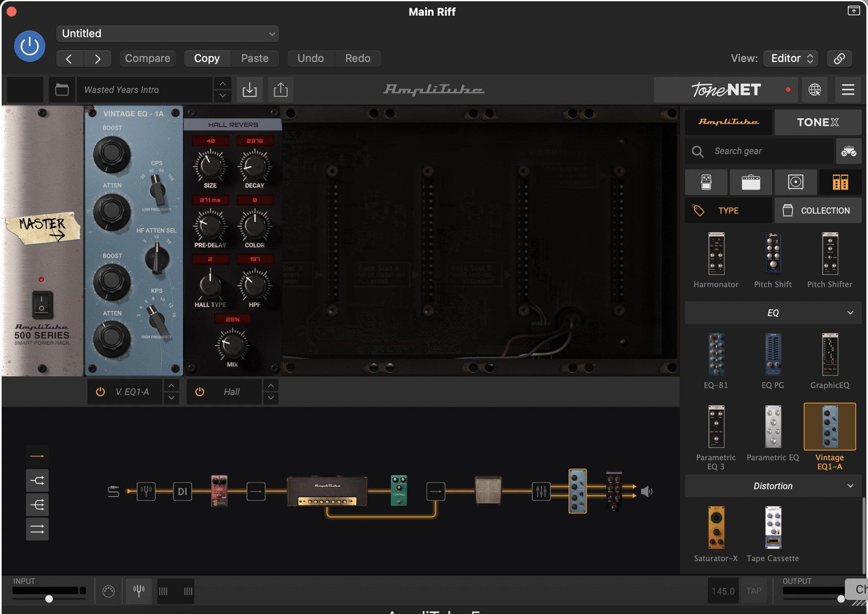
Task: Select the split-to-merge routing icon
Action: click(x=37, y=481)
